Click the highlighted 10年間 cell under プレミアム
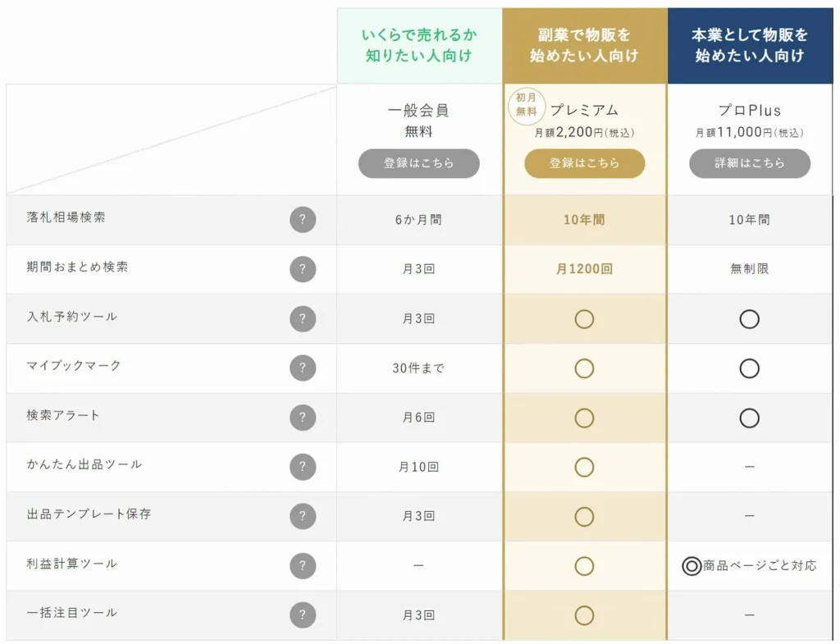The height and width of the screenshot is (644, 840). (x=584, y=219)
